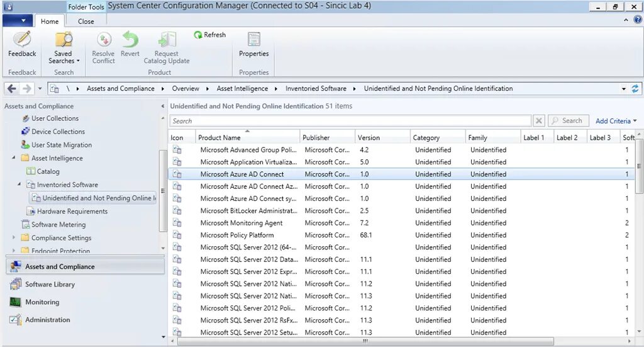
Task: Click Overview in the breadcrumb path
Action: click(x=186, y=88)
